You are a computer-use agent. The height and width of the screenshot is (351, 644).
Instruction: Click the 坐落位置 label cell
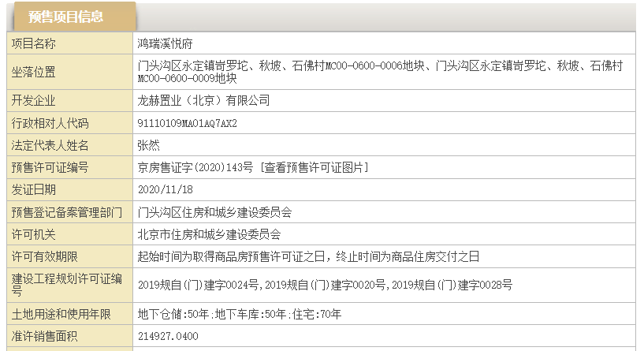click(70, 72)
